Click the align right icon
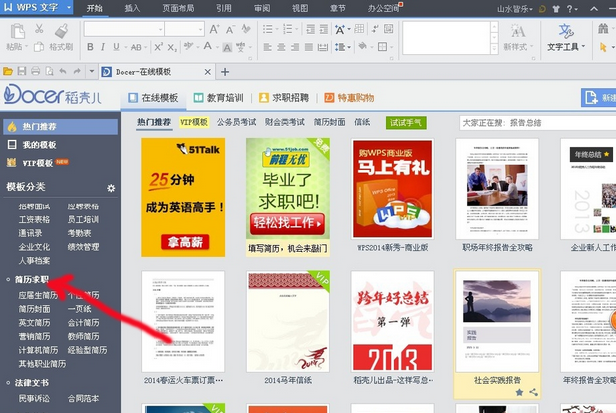 point(295,47)
